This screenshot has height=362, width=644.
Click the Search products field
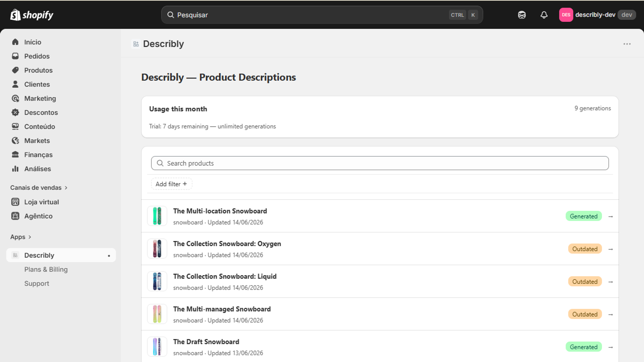click(x=380, y=163)
